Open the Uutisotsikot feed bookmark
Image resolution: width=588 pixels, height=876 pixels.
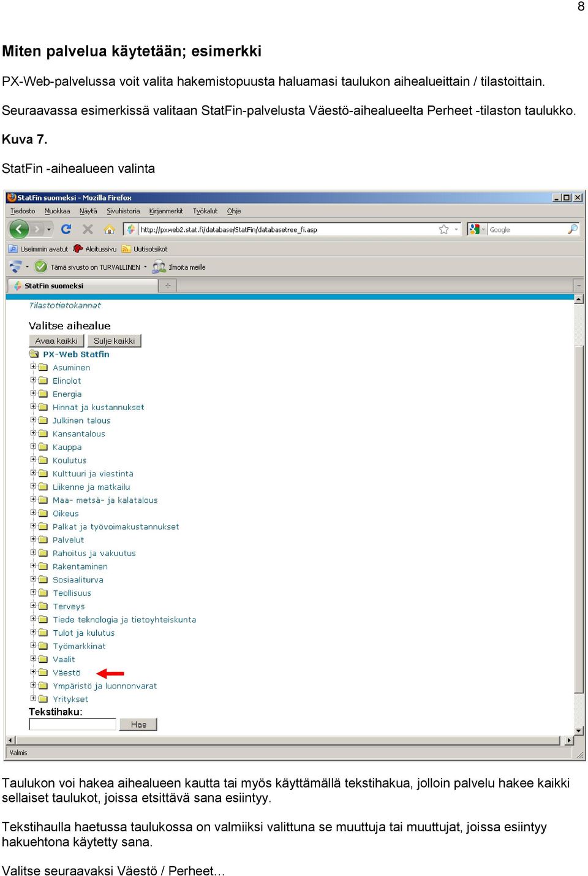145,249
